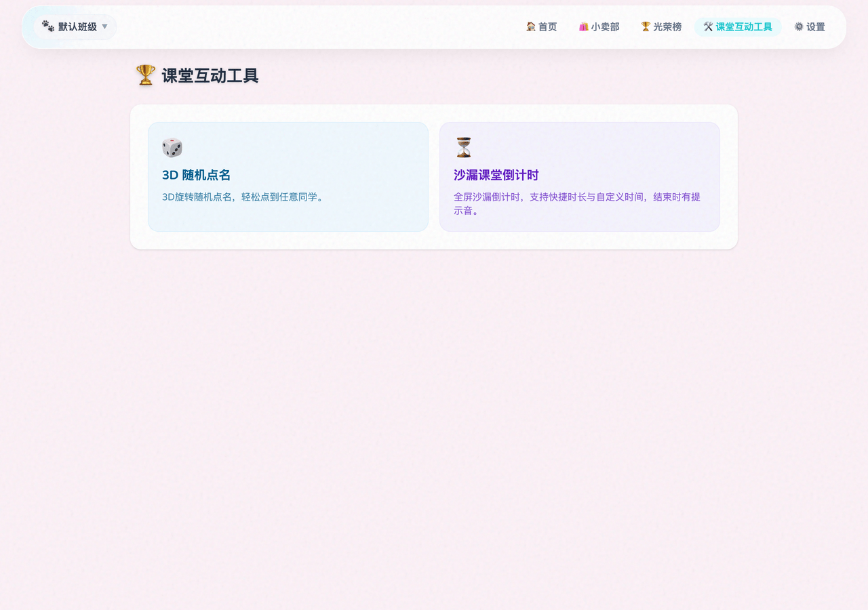The image size is (868, 610).
Task: Click the gear icon beside 设置
Action: tap(799, 26)
